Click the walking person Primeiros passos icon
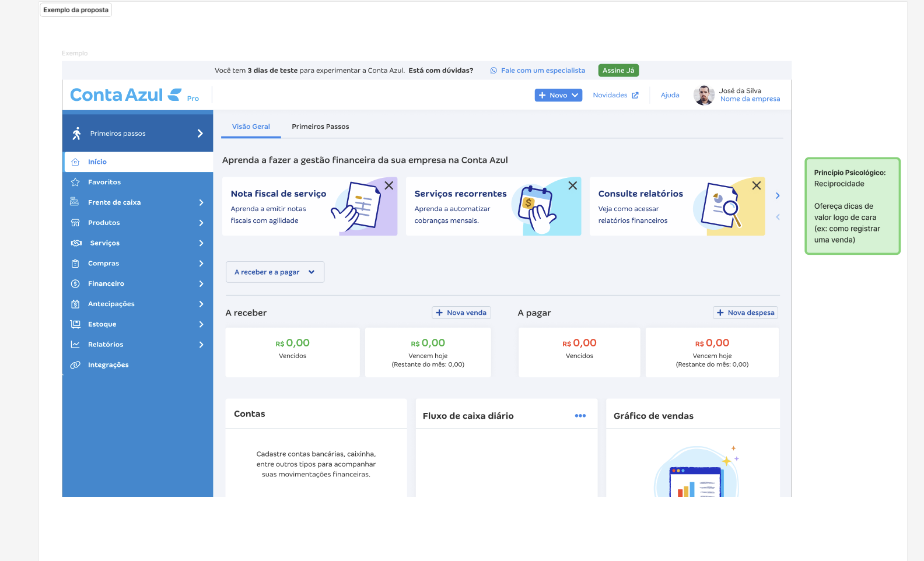This screenshot has height=561, width=924. click(76, 134)
